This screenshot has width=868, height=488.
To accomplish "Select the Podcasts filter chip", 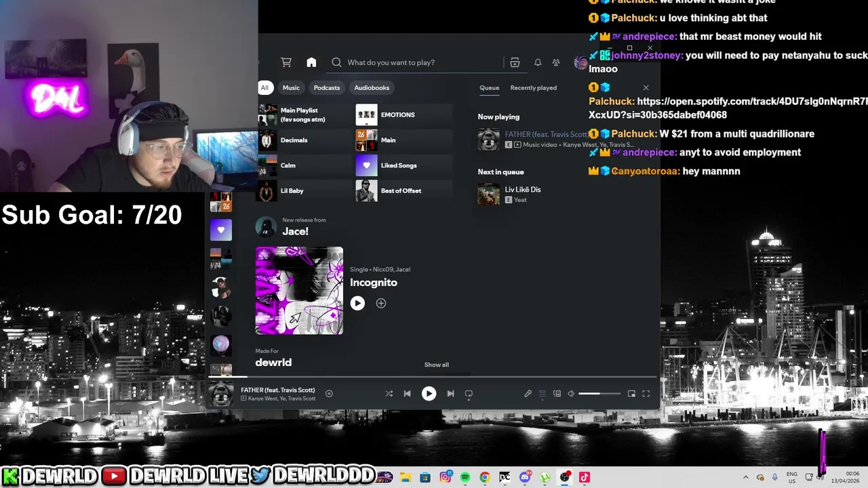I will pyautogui.click(x=327, y=87).
